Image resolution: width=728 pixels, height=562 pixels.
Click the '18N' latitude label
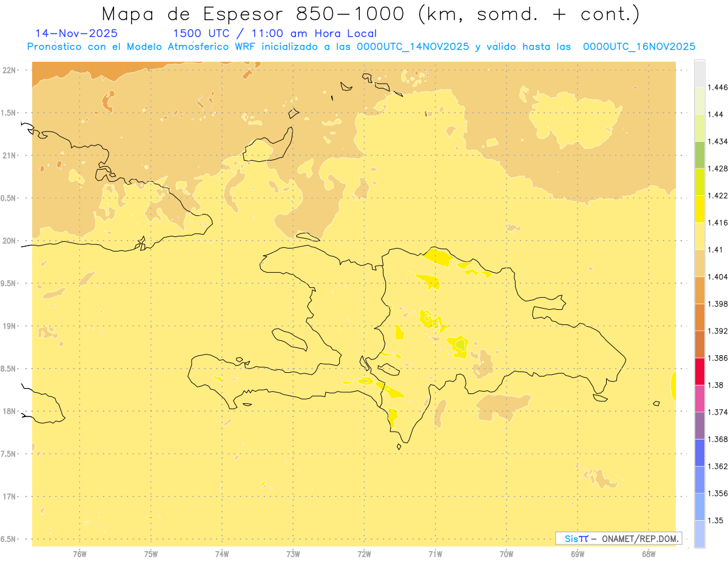(x=9, y=412)
